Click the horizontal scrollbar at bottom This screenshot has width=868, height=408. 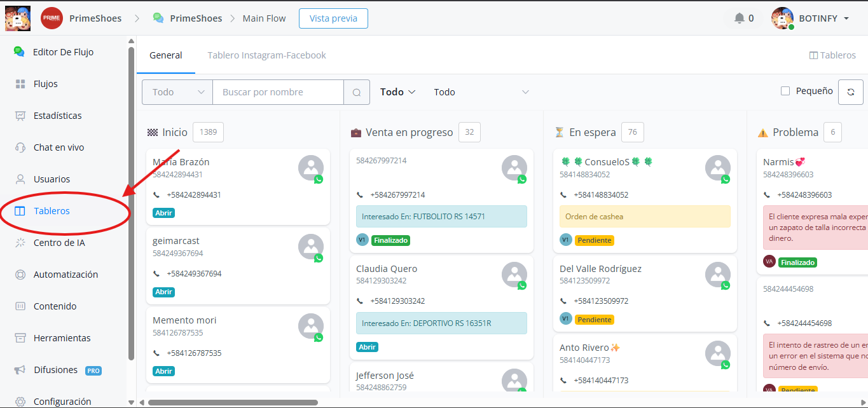[x=233, y=402]
